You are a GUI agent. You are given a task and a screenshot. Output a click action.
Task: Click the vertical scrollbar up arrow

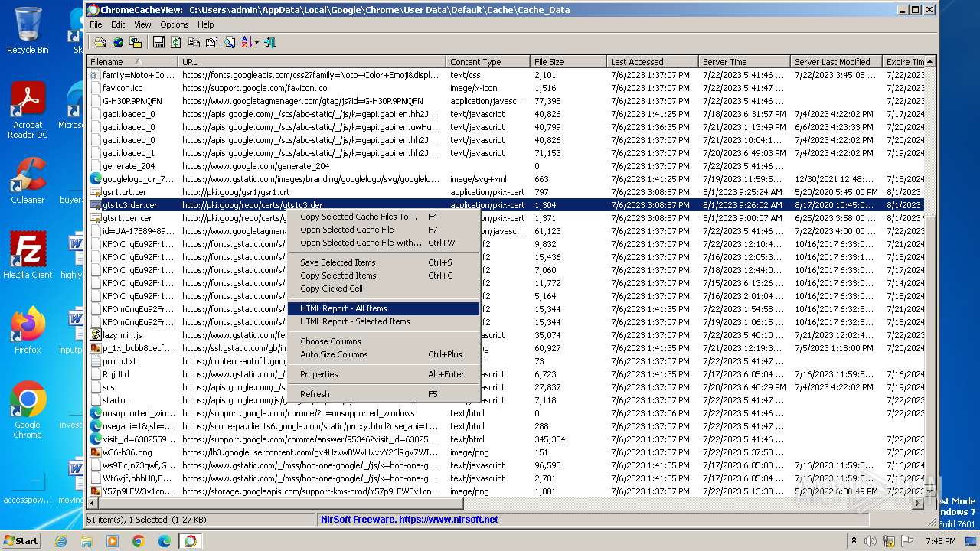click(x=930, y=62)
